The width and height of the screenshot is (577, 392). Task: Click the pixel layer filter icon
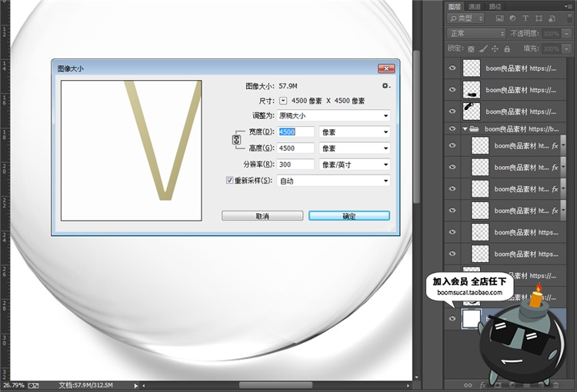500,18
